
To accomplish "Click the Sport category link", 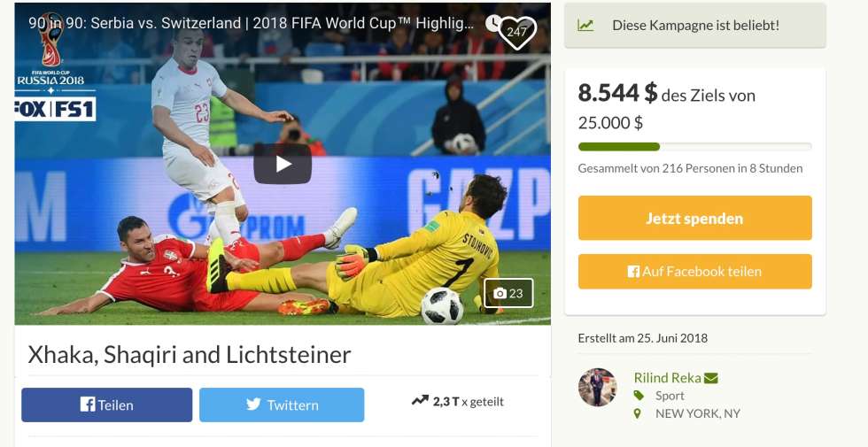I will tap(670, 396).
